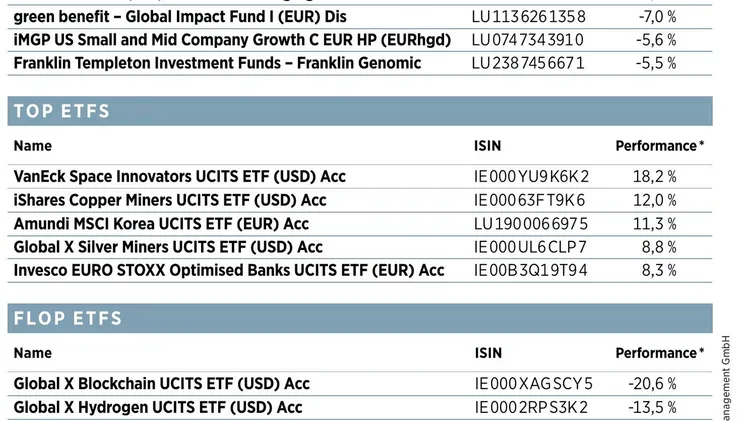This screenshot has width=750, height=421.
Task: Click the TOP ETFS section header
Action: (62, 111)
